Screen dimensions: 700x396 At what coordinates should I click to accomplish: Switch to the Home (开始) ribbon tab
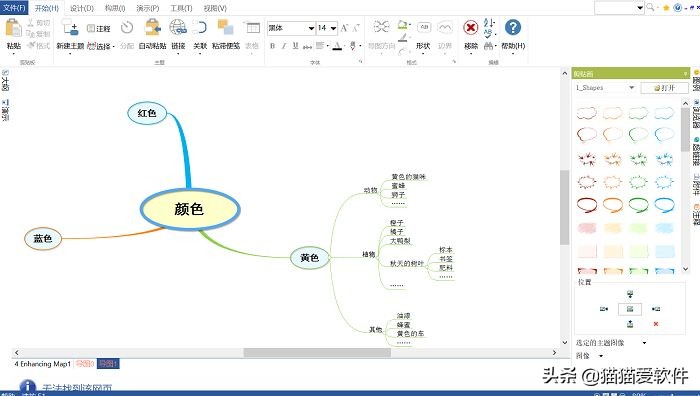click(46, 8)
